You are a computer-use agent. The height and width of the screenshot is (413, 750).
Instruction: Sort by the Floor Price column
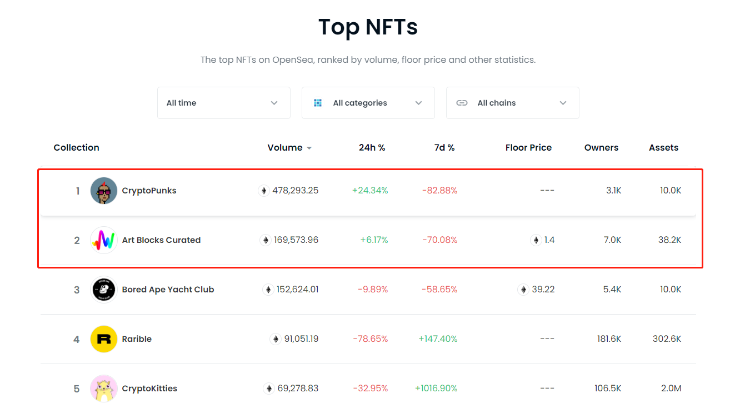pos(528,148)
